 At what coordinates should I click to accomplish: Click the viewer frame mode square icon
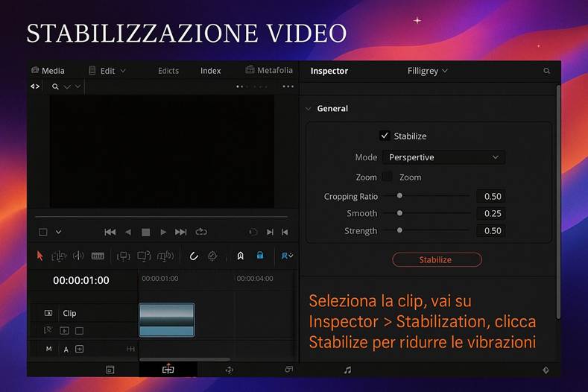coord(43,233)
